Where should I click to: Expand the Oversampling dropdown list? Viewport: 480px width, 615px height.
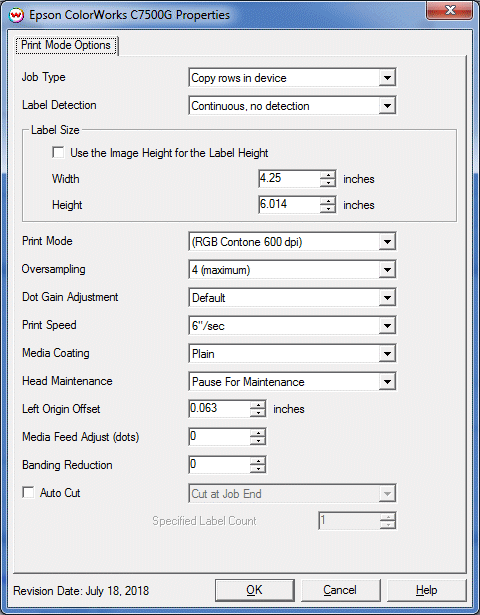292,270
